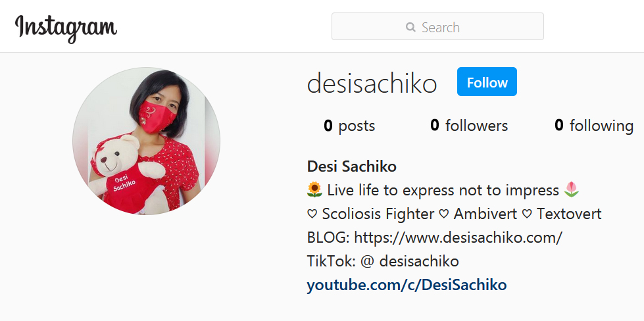This screenshot has width=644, height=321.
Task: Click the heart before Scoliosis Fighter
Action: pyautogui.click(x=312, y=214)
